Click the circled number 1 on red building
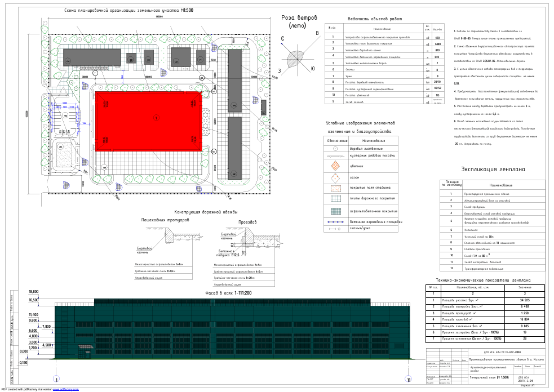The width and height of the screenshot is (554, 392). coord(156,117)
